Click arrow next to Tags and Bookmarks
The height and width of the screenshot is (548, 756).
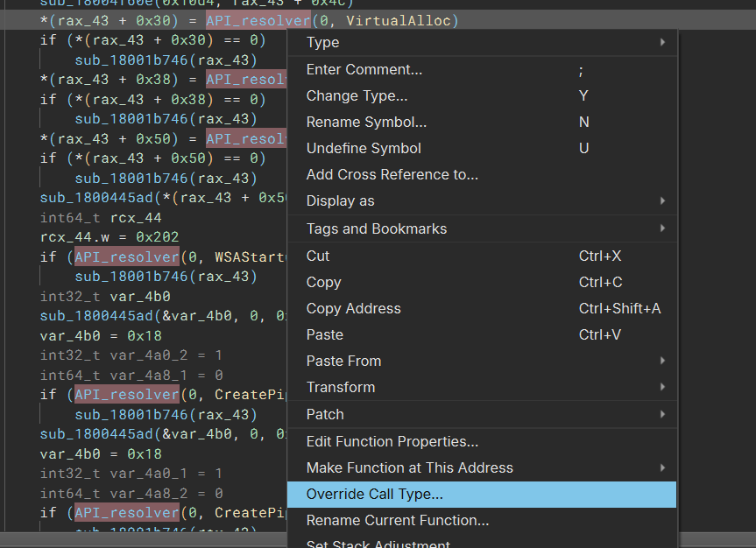point(663,228)
